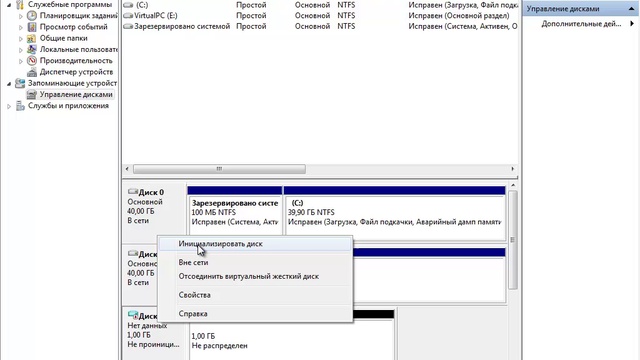The image size is (640, 360).
Task: Click the Общие папки folder icon
Action: pos(32,38)
